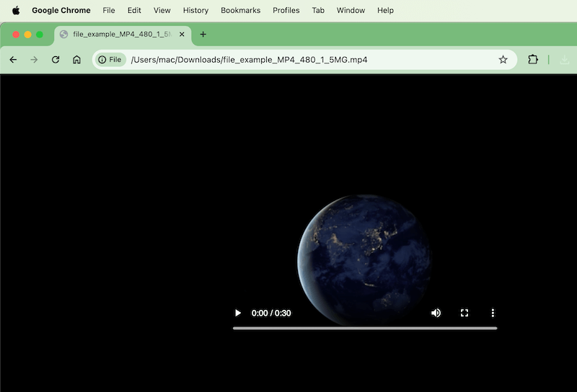Mute the video volume
Screen dimensions: 577x392
point(436,313)
